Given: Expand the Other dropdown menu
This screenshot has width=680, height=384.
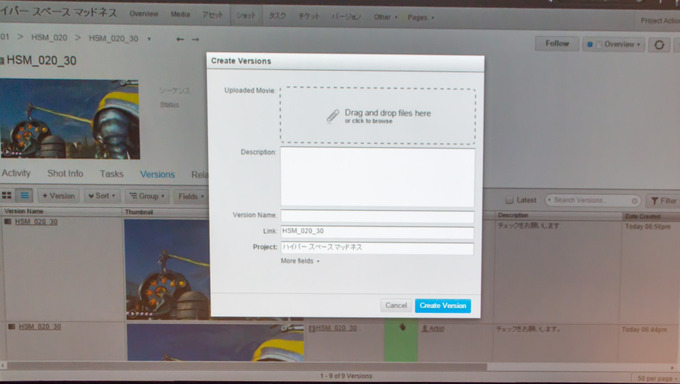Looking at the screenshot, I should click(x=385, y=17).
